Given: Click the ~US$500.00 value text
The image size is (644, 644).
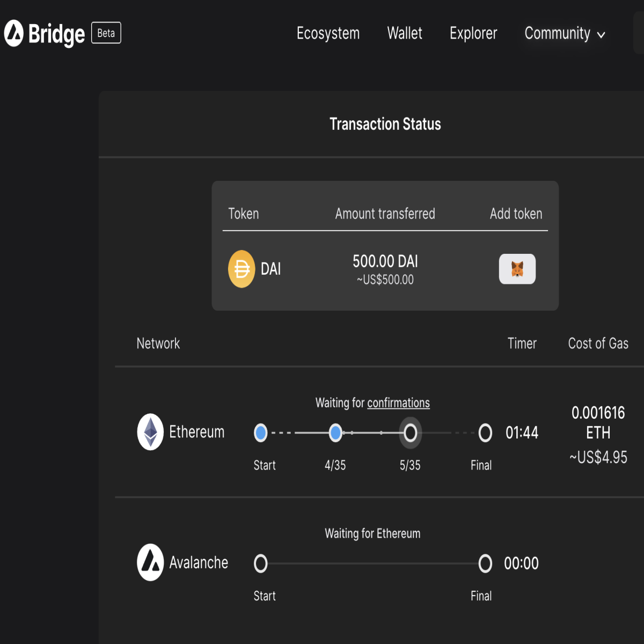Looking at the screenshot, I should [385, 280].
